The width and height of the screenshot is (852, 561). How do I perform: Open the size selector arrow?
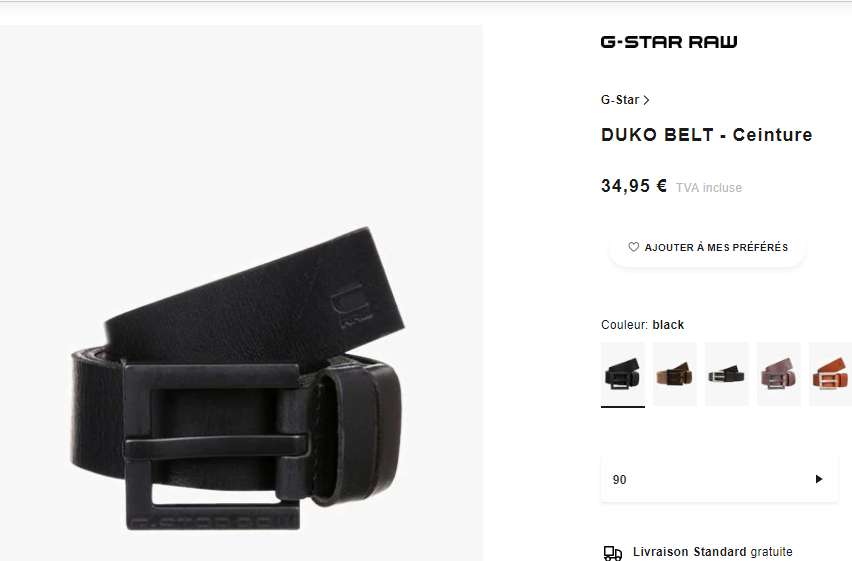point(819,479)
